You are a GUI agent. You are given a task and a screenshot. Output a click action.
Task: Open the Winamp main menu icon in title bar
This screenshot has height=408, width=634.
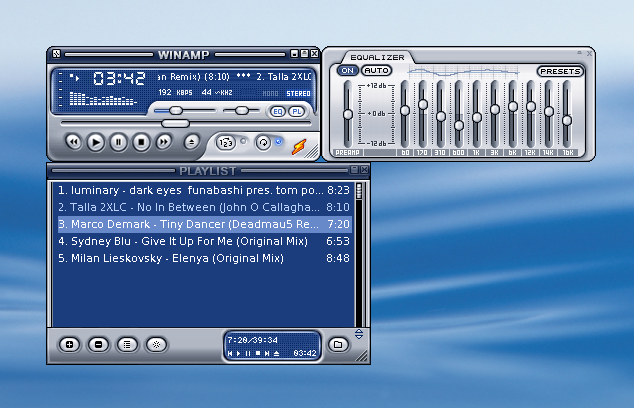[x=56, y=53]
